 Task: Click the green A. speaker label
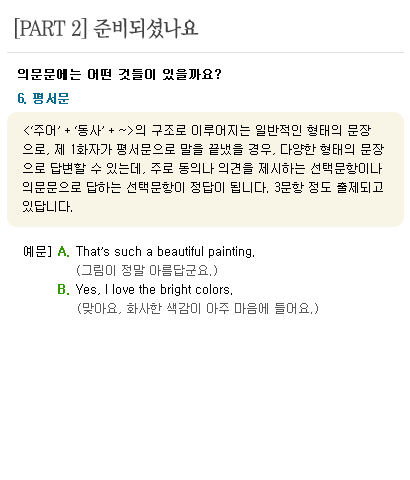63,251
